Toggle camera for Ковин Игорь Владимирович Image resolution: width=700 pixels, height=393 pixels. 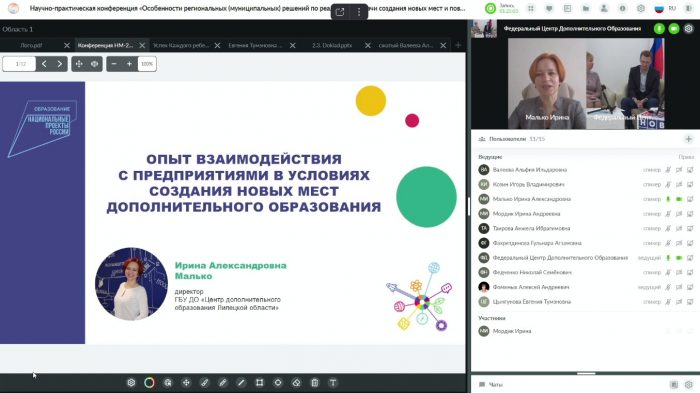click(x=679, y=184)
